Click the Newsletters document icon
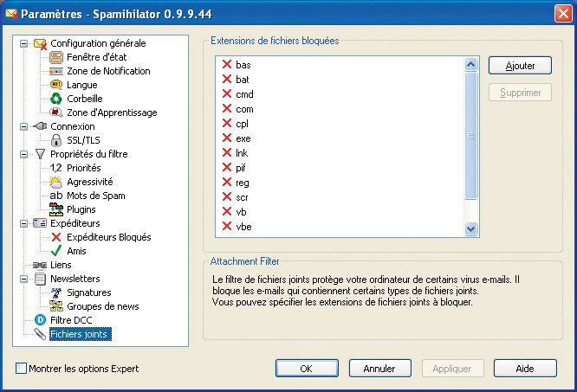The height and width of the screenshot is (392, 577). click(x=40, y=279)
